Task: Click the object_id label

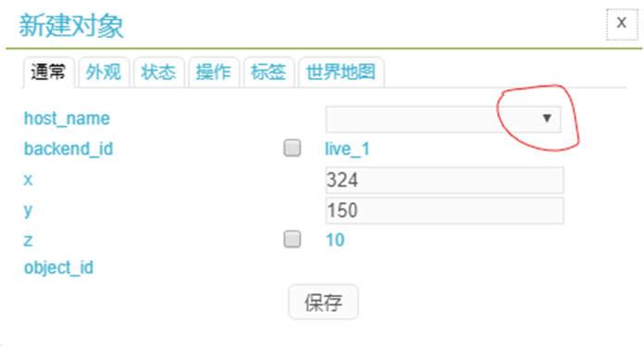Action: (x=58, y=268)
